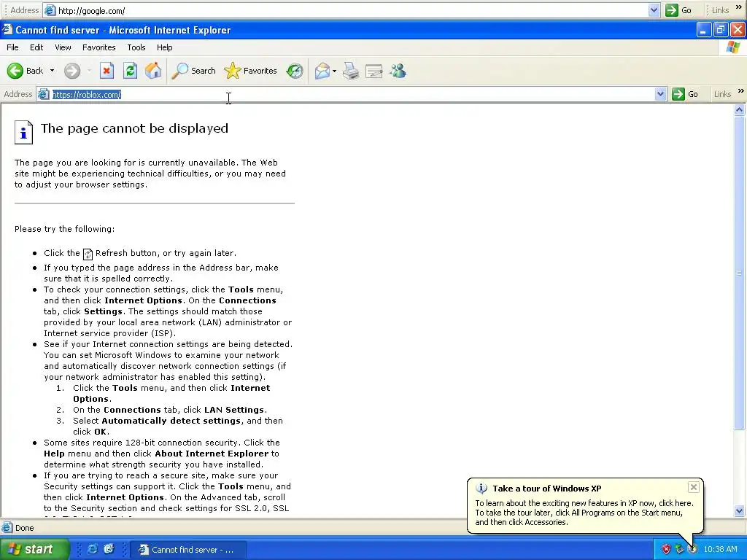This screenshot has height=560, width=747.
Task: Click the network connection tray icon
Action: tap(679, 550)
